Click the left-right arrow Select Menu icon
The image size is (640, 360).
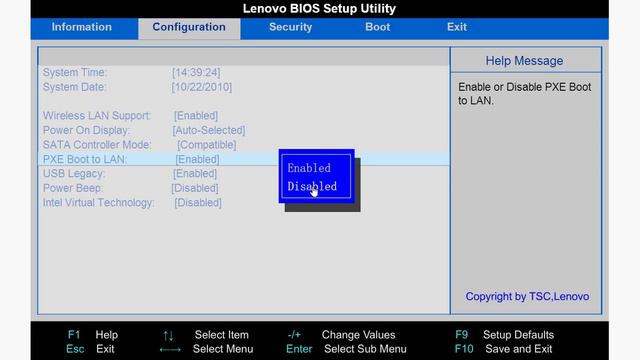170,350
